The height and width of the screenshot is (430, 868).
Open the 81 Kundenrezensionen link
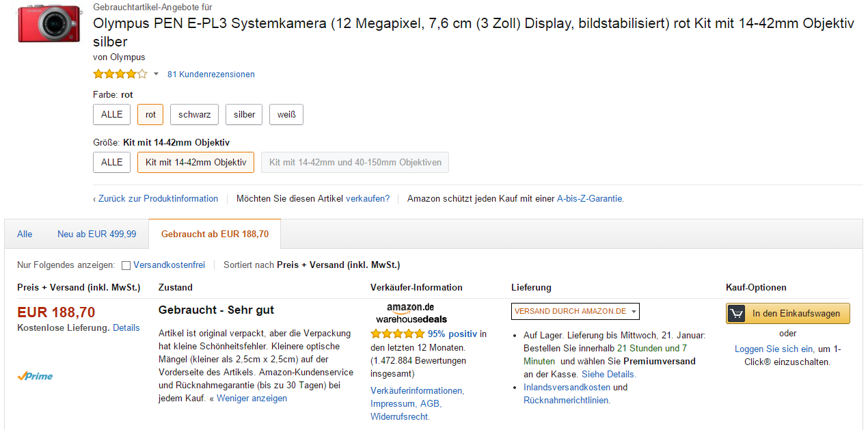(x=211, y=75)
